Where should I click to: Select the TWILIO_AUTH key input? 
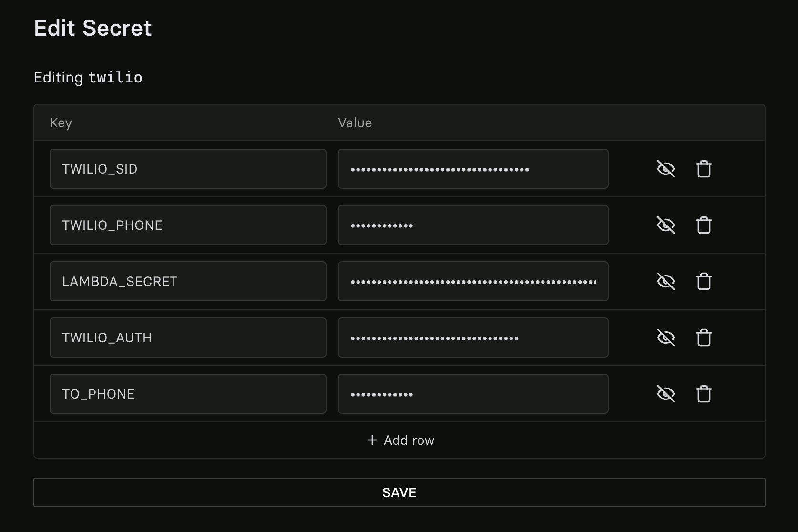coord(188,338)
